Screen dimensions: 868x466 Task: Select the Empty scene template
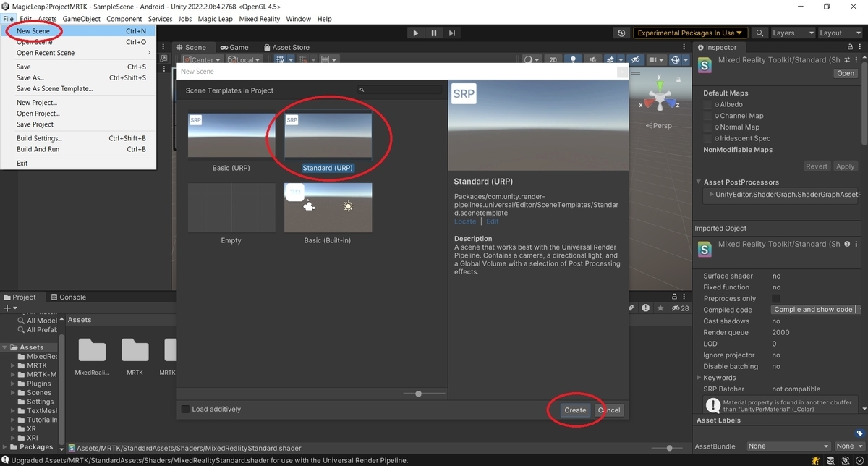click(x=231, y=214)
